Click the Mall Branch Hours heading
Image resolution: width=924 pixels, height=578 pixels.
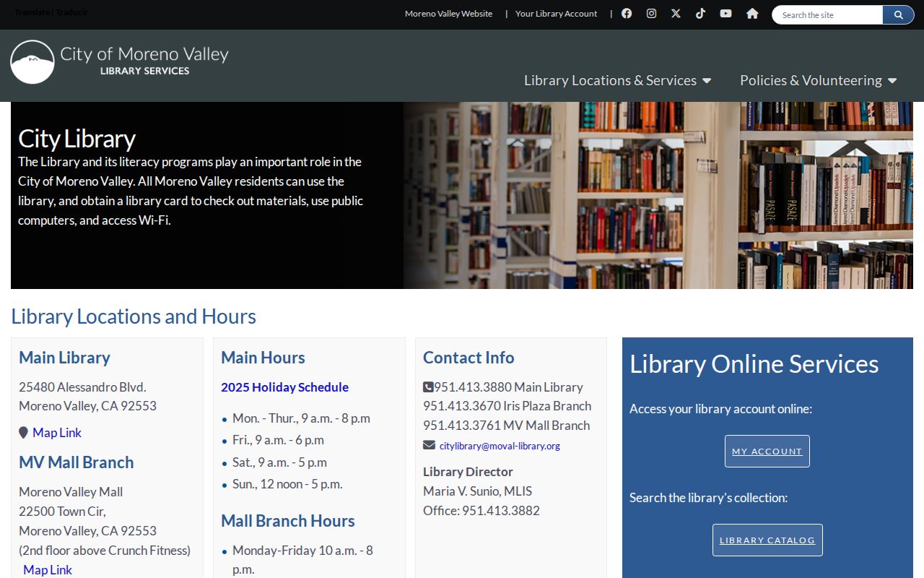pos(288,521)
